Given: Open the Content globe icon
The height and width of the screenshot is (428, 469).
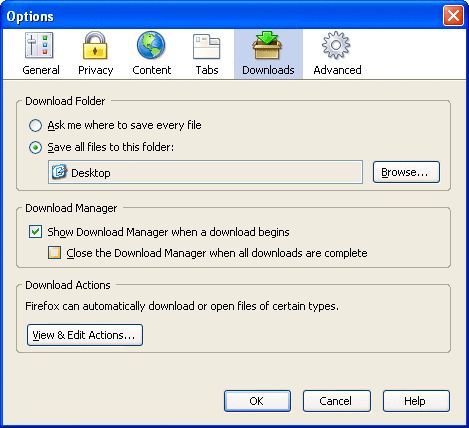Looking at the screenshot, I should coord(151,45).
